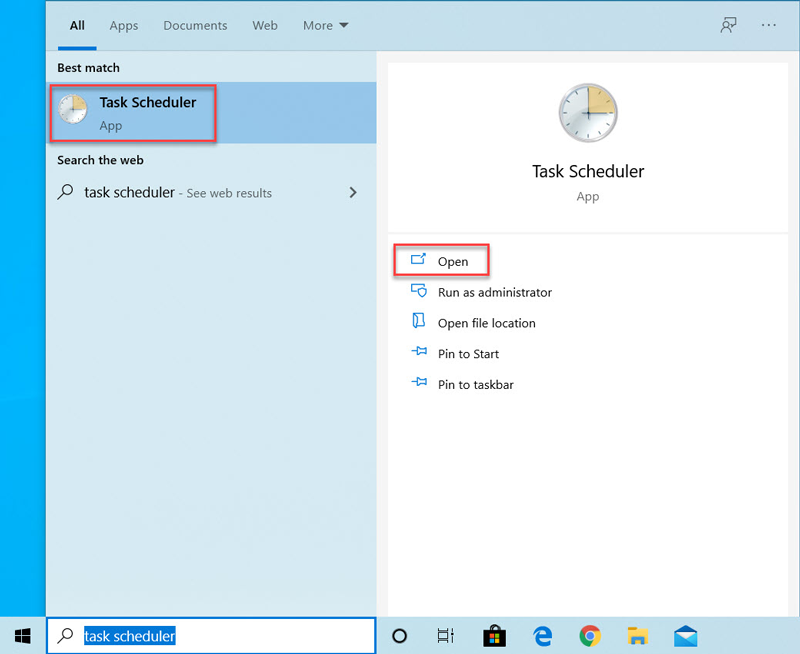The image size is (800, 654).
Task: Switch to the Documents search tab
Action: 195,26
